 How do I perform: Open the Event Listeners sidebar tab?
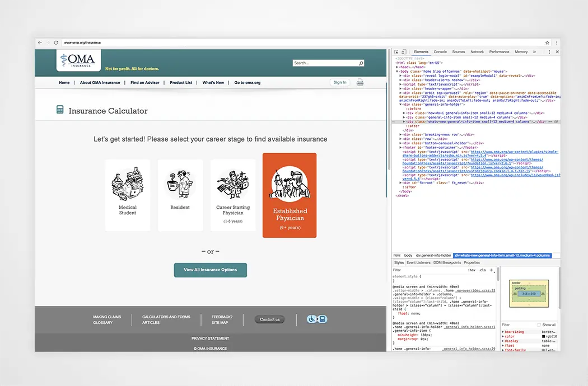tap(418, 263)
